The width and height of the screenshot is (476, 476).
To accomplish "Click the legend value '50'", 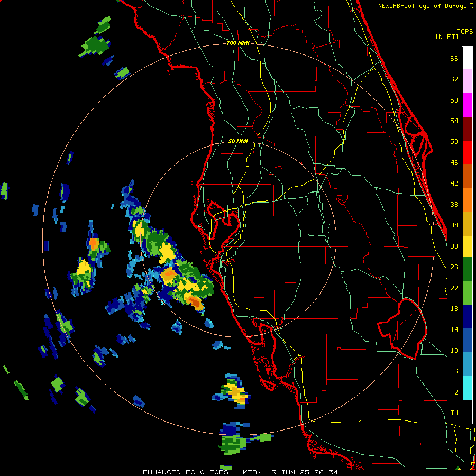I will pos(454,142).
